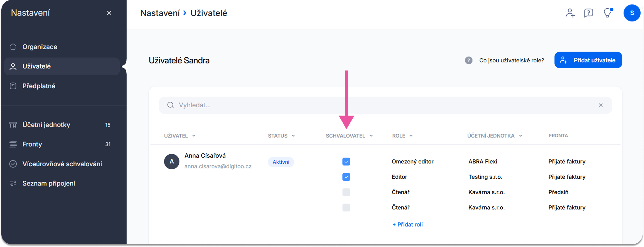Check approver box for Čtenář Předsíň row
644x247 pixels.
coord(346,192)
